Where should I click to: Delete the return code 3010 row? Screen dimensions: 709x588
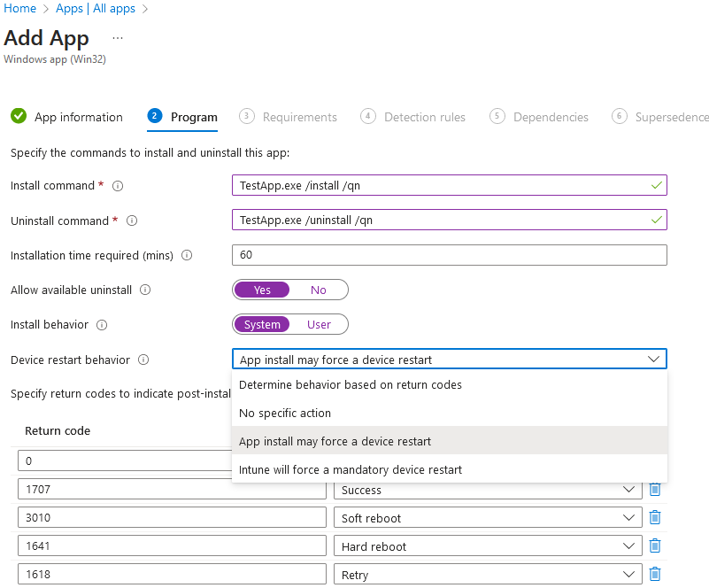655,517
